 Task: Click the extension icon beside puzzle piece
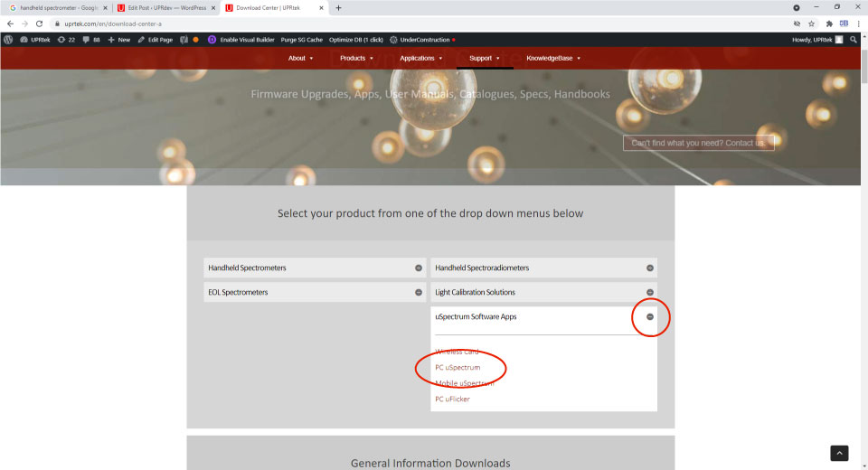click(844, 23)
